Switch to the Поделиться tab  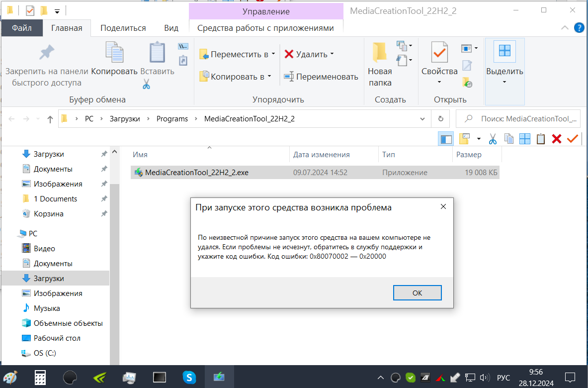123,28
